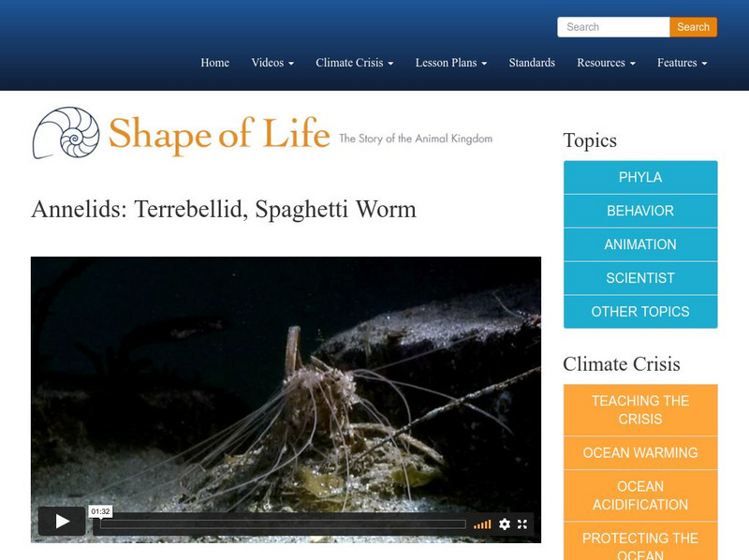Open the OCEAN ACIDIFICATION section

pyautogui.click(x=639, y=494)
